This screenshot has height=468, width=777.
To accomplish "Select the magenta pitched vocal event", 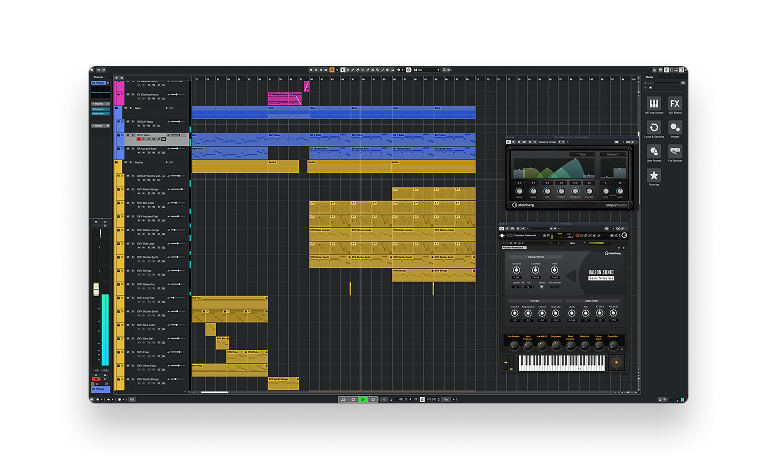I will coord(284,98).
